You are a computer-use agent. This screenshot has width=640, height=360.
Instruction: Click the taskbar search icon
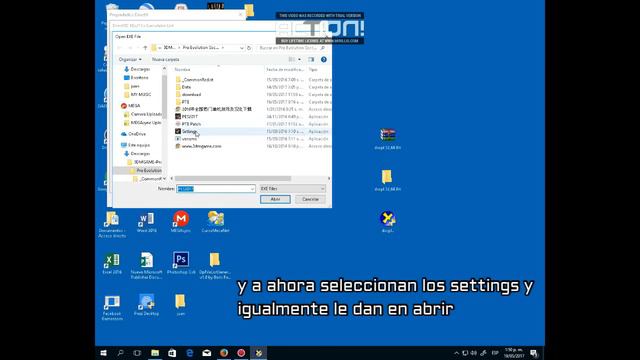120,353
